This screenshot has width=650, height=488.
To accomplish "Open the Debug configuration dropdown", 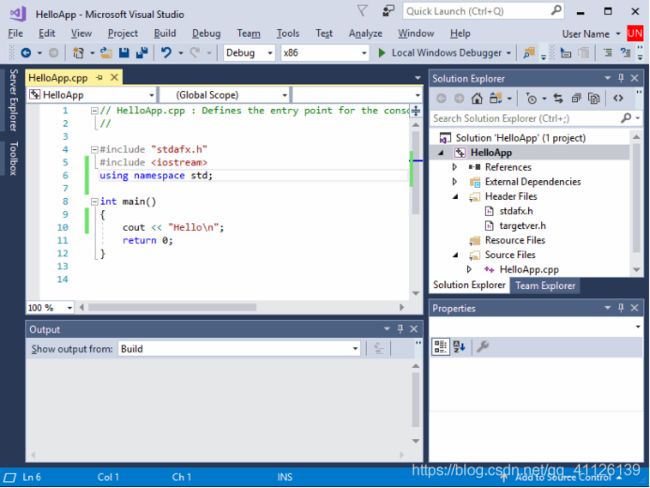I will click(249, 53).
